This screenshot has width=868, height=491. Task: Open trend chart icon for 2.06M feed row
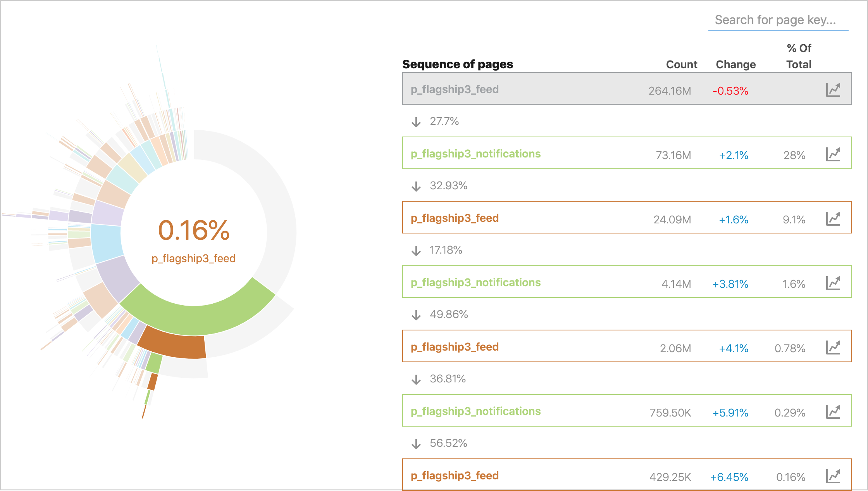833,347
